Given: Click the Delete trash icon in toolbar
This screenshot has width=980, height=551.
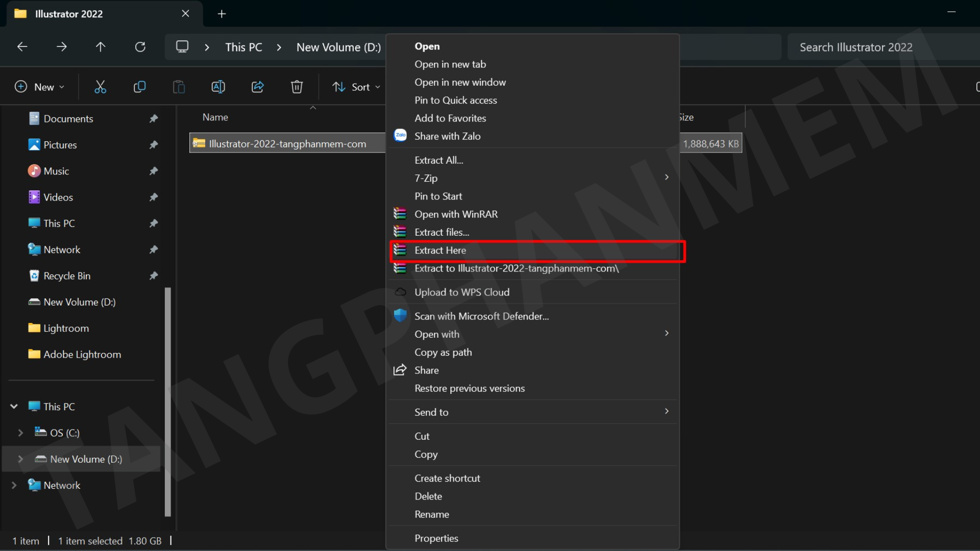Looking at the screenshot, I should (x=297, y=87).
